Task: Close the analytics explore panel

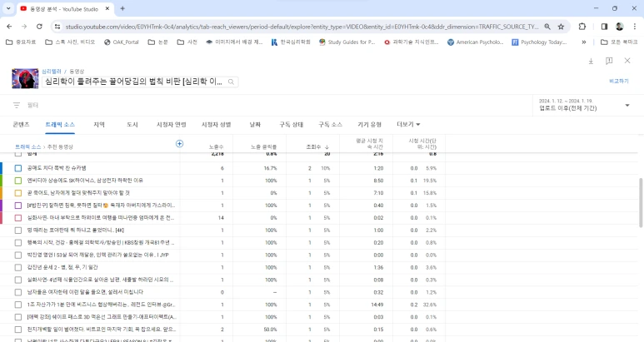Action: click(x=627, y=61)
